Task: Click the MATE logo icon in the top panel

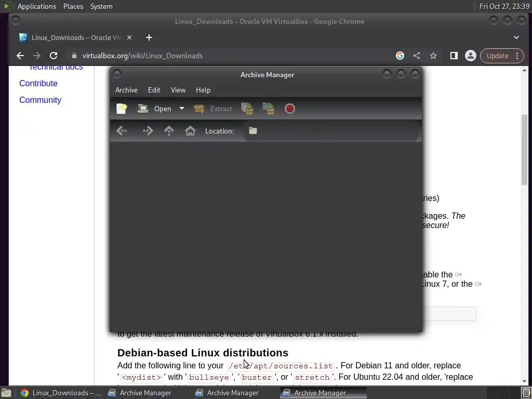Action: pyautogui.click(x=9, y=6)
